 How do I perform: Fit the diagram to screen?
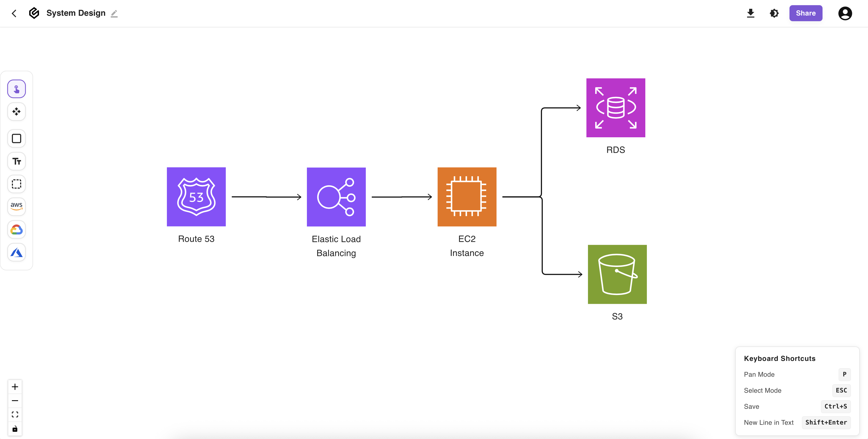pos(15,414)
